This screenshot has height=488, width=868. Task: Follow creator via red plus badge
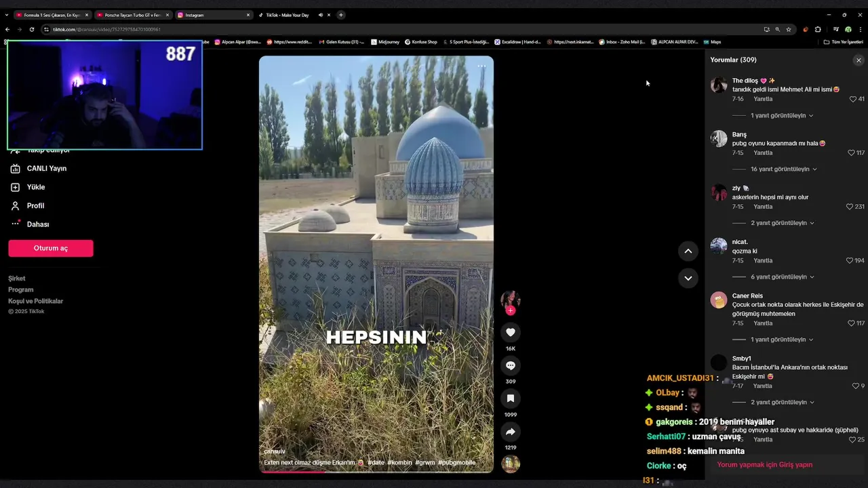point(510,310)
